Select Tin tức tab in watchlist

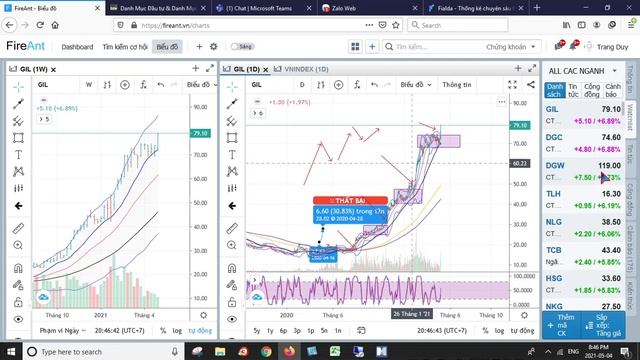pyautogui.click(x=573, y=90)
